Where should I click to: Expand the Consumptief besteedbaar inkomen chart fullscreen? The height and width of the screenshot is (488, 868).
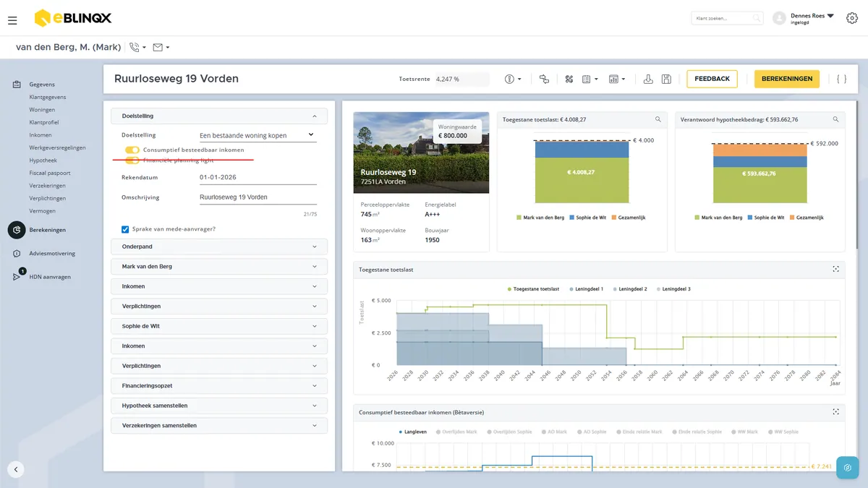pos(835,412)
